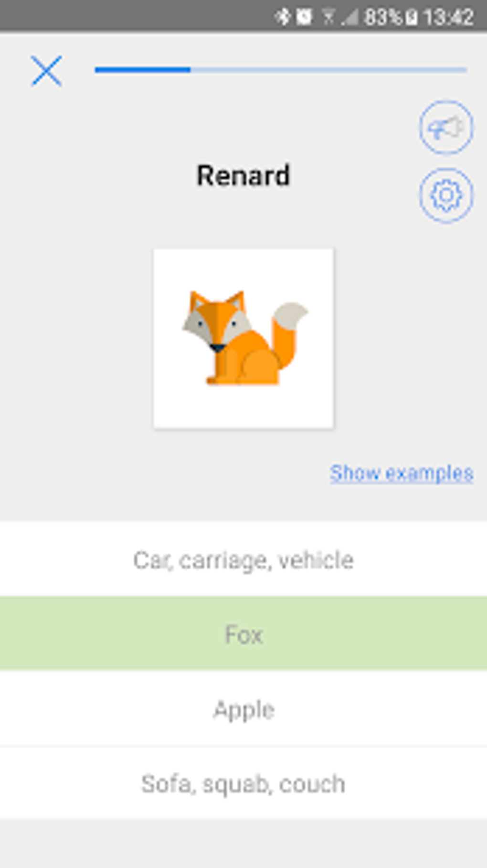Pick "Apple" as the translation
Image resolution: width=487 pixels, height=868 pixels.
pyautogui.click(x=243, y=708)
